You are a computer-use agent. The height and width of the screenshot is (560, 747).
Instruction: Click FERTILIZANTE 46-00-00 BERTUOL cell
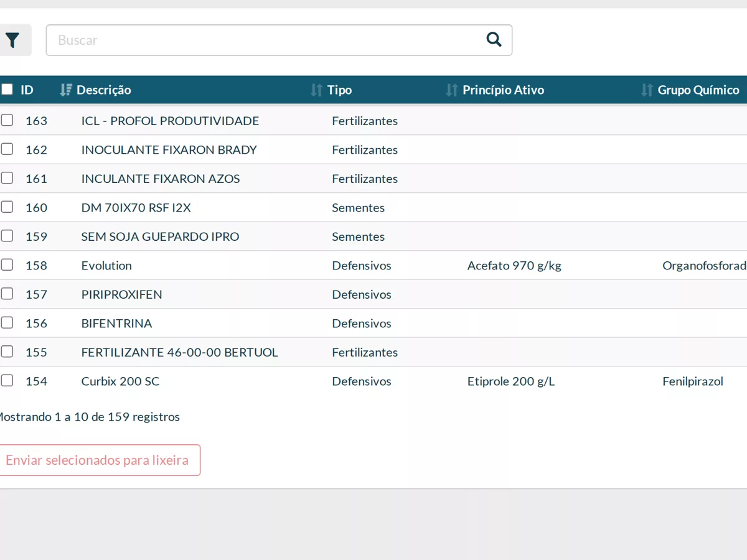(x=180, y=352)
